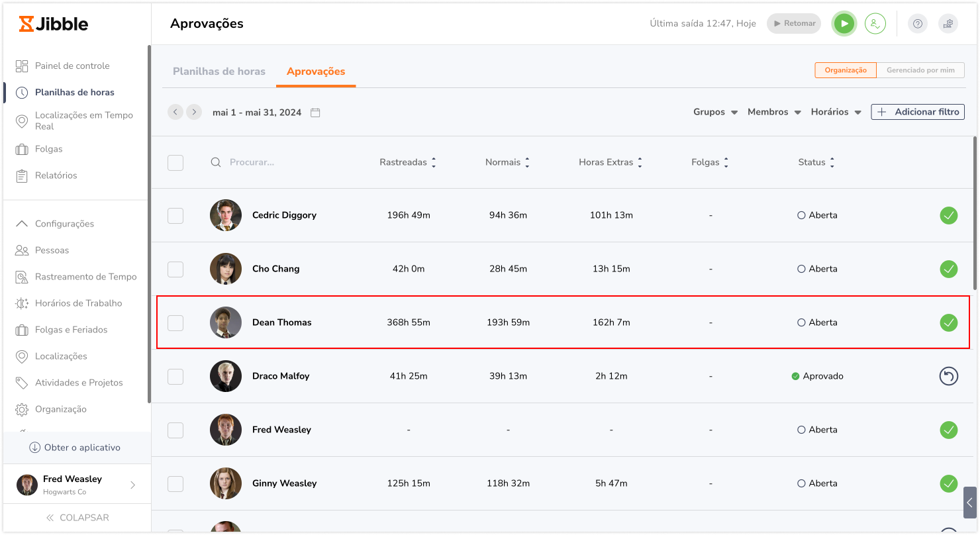Select Dean Thomas row checkbox

coord(175,322)
